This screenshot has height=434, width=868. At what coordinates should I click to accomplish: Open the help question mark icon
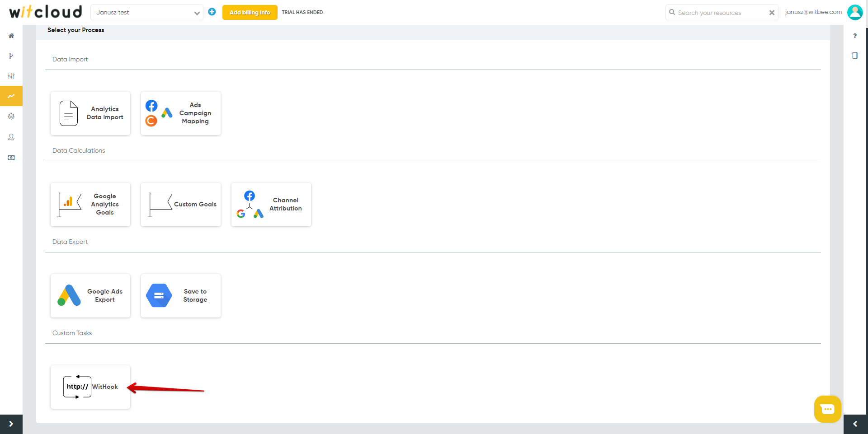tap(855, 36)
